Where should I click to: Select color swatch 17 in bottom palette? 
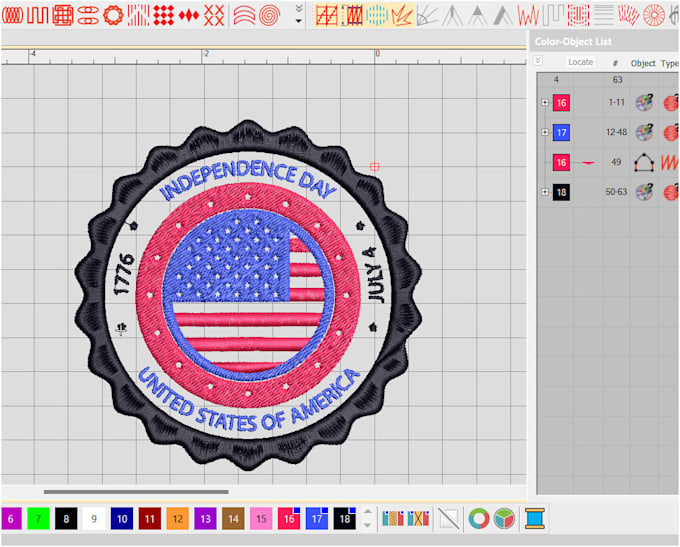(317, 518)
